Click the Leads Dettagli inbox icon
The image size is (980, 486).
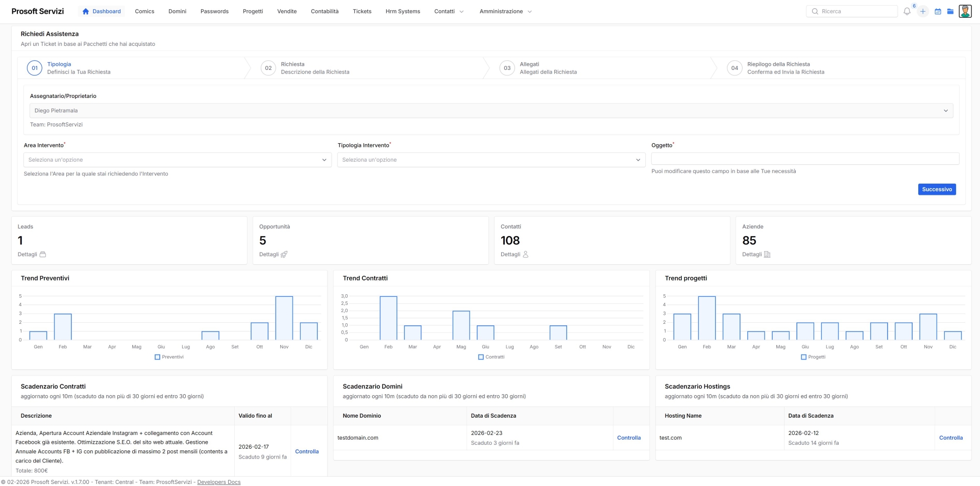pos(43,254)
